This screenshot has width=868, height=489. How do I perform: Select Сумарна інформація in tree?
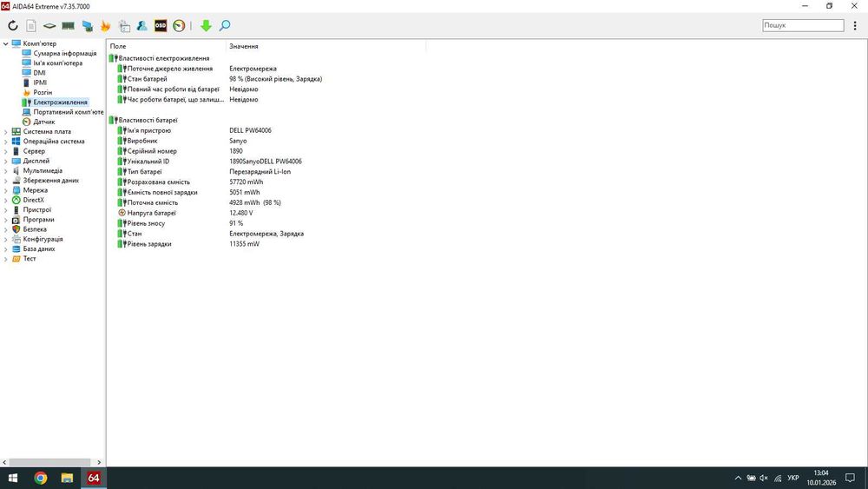point(64,54)
